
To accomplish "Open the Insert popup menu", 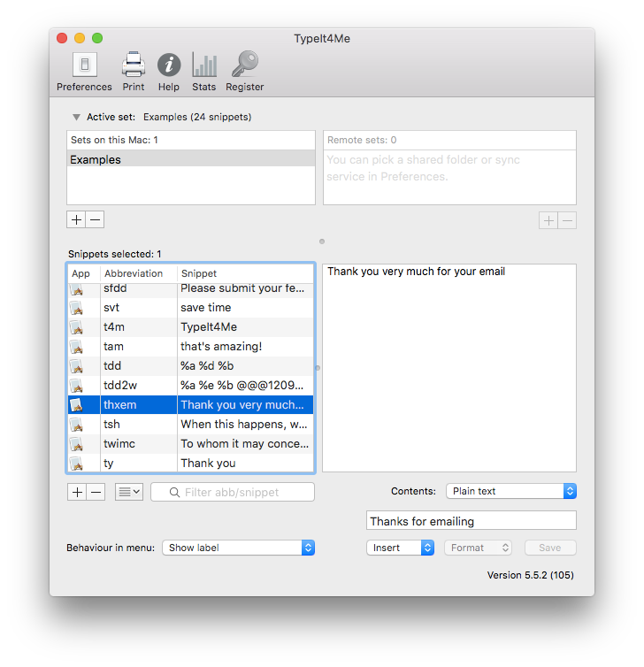I will tap(400, 548).
